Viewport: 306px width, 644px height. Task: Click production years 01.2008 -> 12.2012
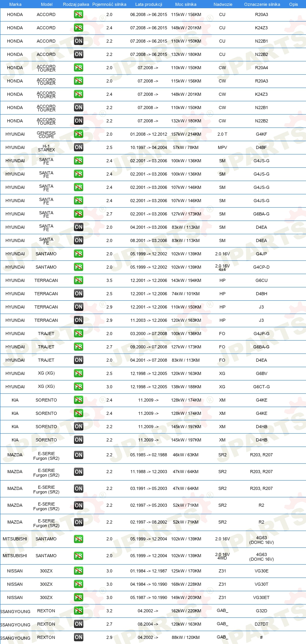pyautogui.click(x=149, y=134)
